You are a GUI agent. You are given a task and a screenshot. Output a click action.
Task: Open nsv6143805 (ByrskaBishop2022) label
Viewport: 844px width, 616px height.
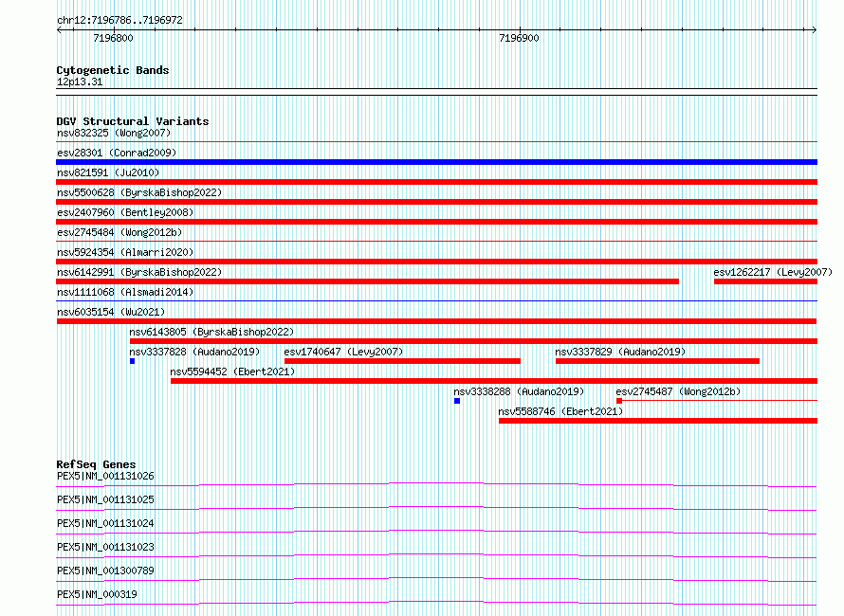point(211,332)
